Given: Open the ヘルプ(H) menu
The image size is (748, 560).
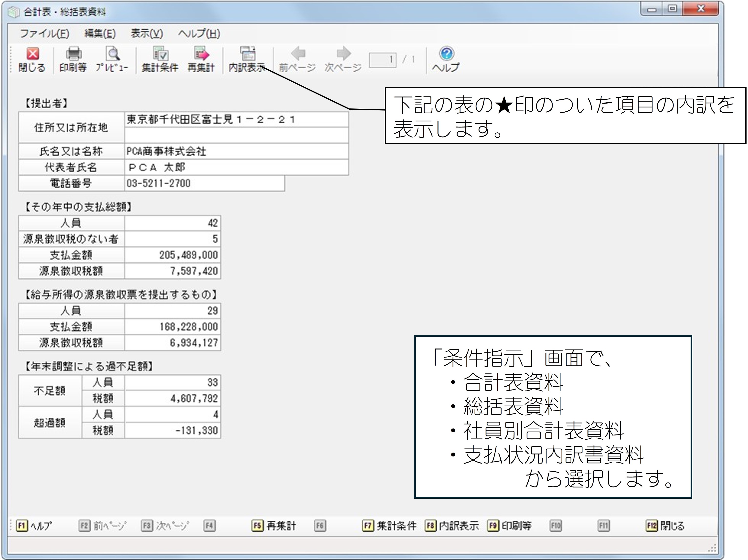Looking at the screenshot, I should click(199, 33).
